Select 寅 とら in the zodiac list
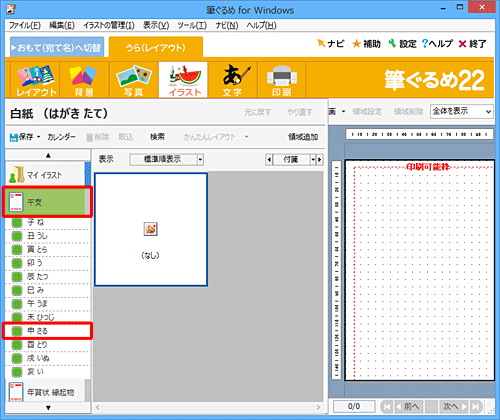500x420 pixels. click(x=48, y=250)
